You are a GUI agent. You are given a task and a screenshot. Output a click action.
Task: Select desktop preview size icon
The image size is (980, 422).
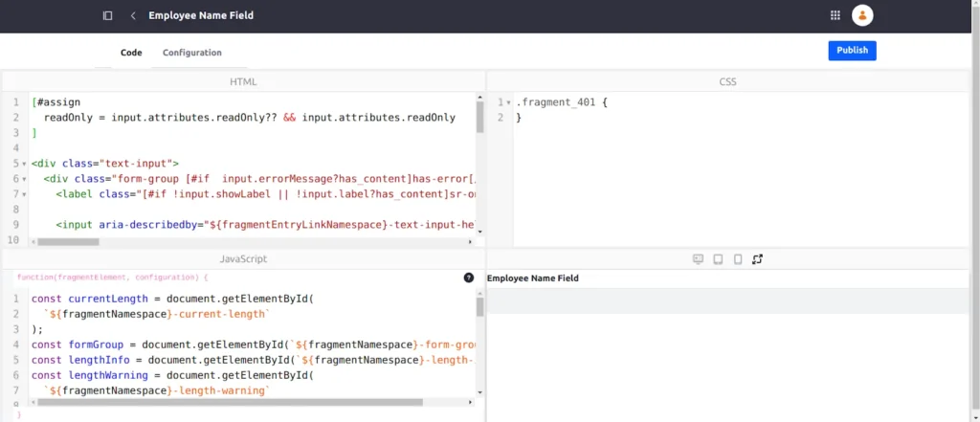tap(698, 259)
